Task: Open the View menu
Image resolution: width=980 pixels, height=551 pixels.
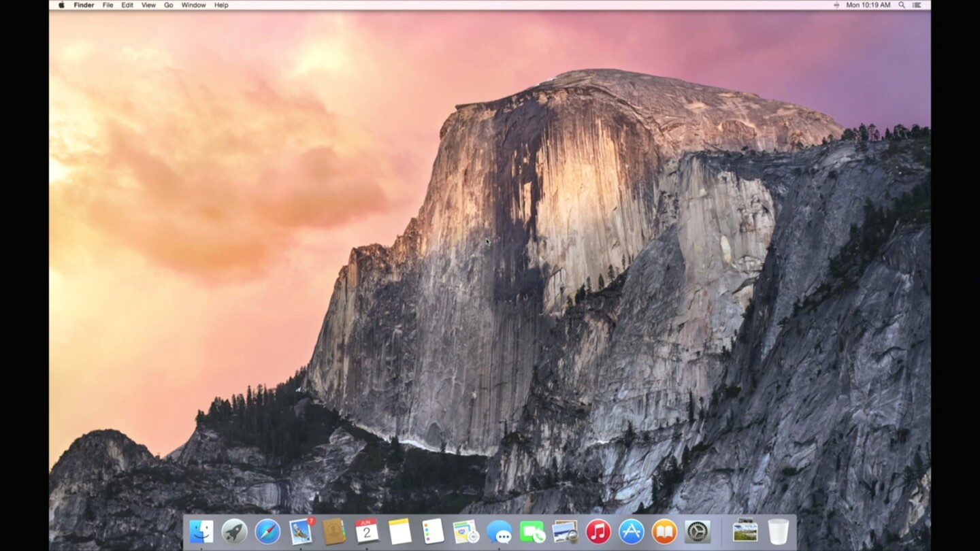Action: (x=148, y=5)
